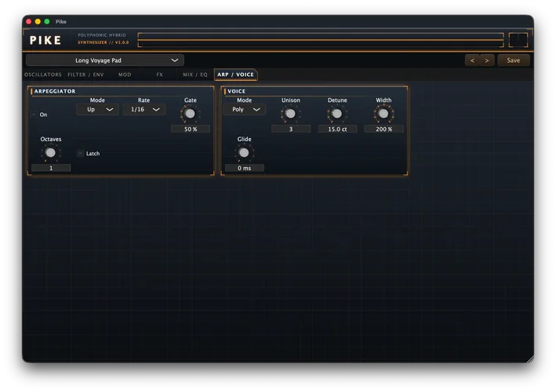Open the FX tab
Screen dimensions: 556x392
(x=159, y=74)
